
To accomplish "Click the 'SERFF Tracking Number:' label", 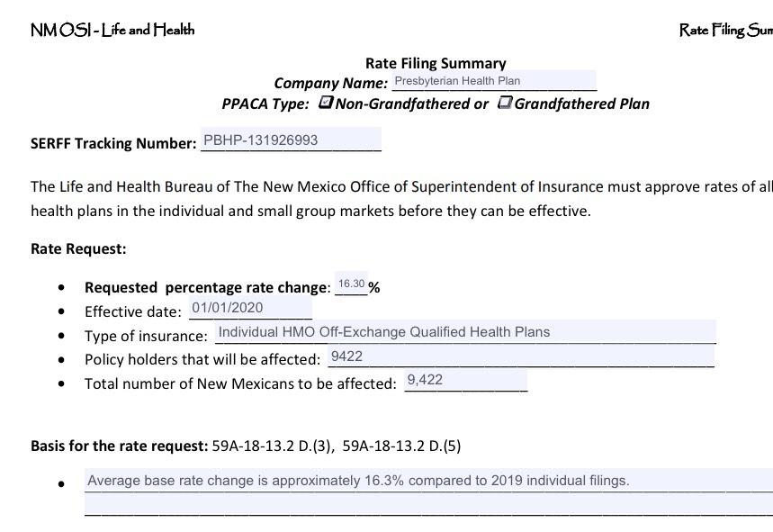I will [113, 143].
